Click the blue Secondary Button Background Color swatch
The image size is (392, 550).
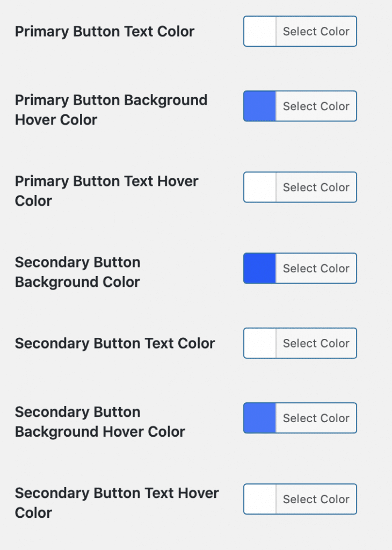260,269
